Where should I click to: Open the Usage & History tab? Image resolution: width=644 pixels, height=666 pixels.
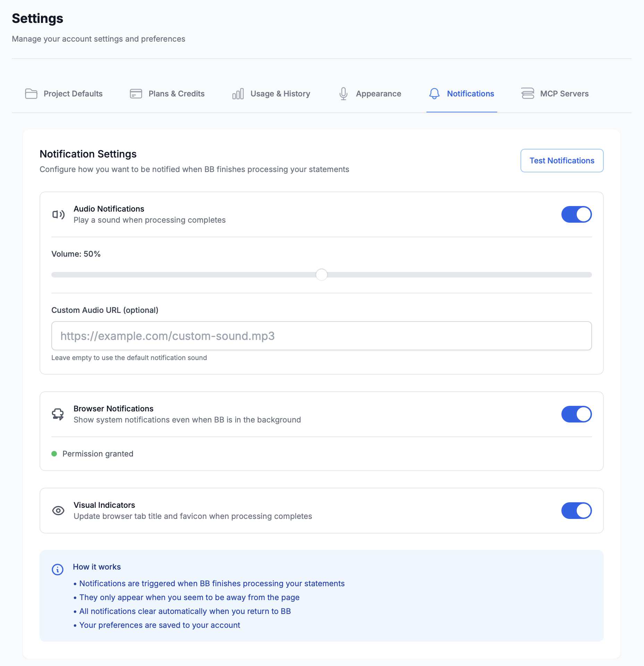tap(280, 94)
